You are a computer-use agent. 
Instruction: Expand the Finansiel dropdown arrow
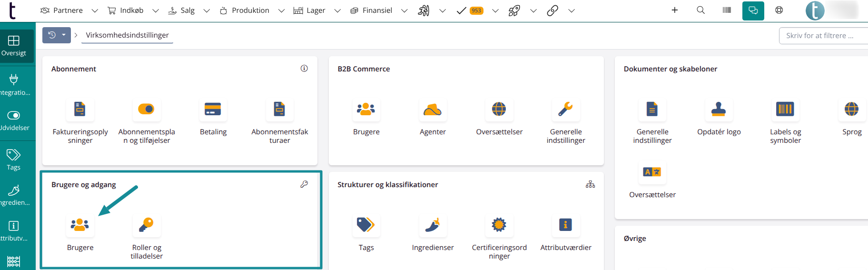pyautogui.click(x=404, y=10)
